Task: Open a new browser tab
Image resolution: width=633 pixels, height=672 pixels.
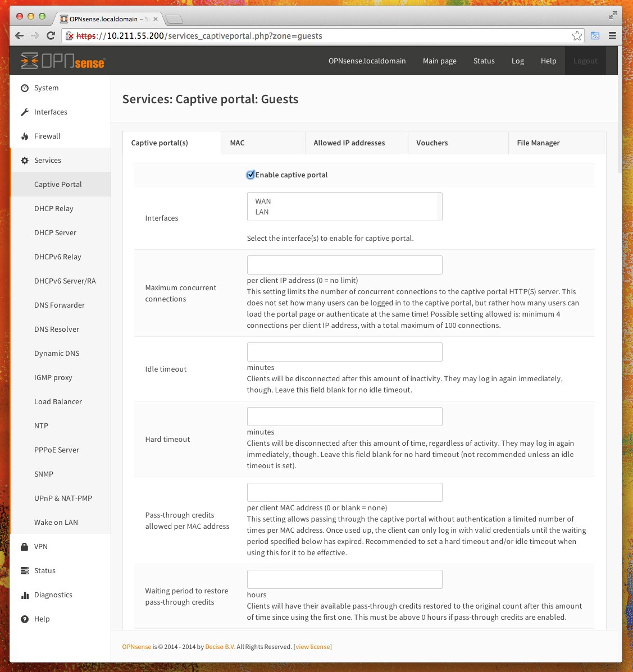Action: tap(174, 19)
